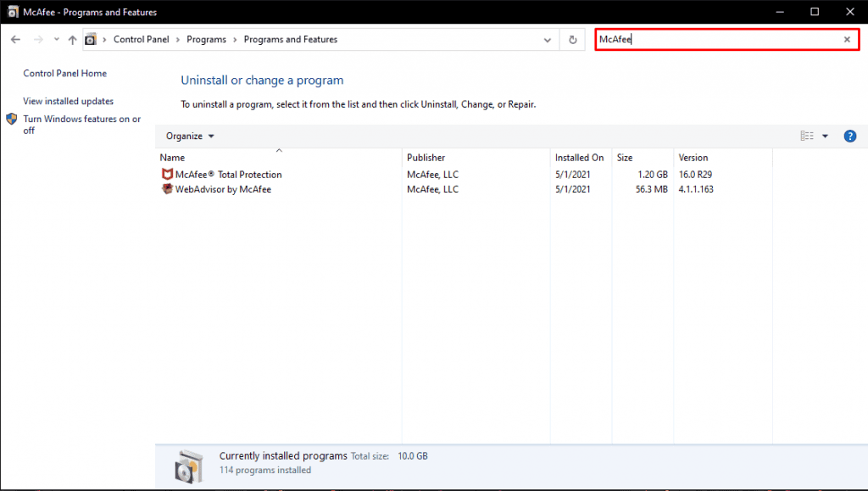The height and width of the screenshot is (491, 868).
Task: Expand the chevron after Control Panel breadcrumb
Action: point(178,39)
